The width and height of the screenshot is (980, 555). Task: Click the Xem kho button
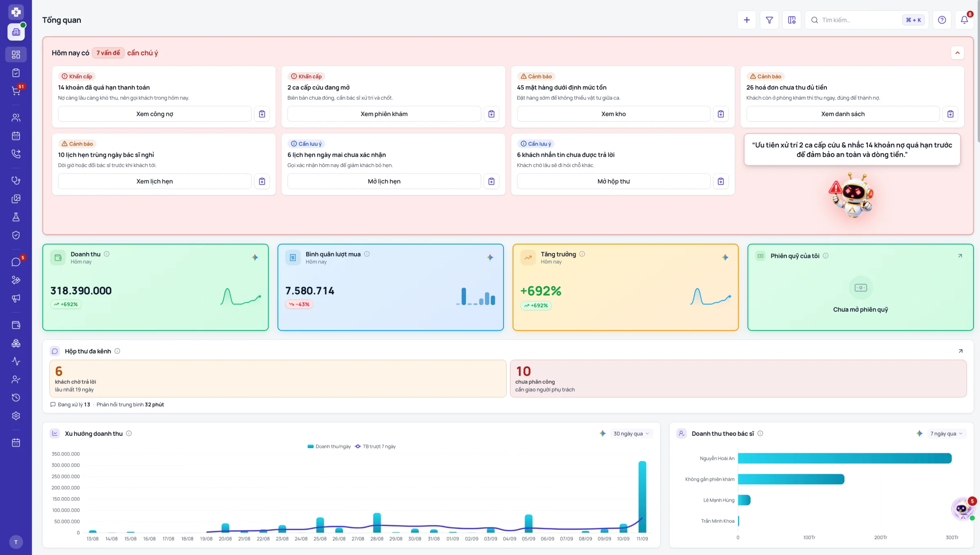pos(613,114)
